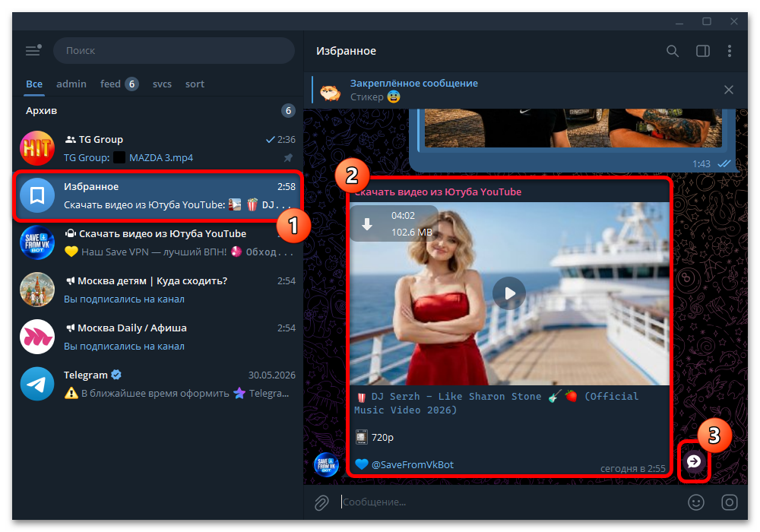Click the Поиск search field
Viewport: 760px width, 532px height.
[173, 50]
